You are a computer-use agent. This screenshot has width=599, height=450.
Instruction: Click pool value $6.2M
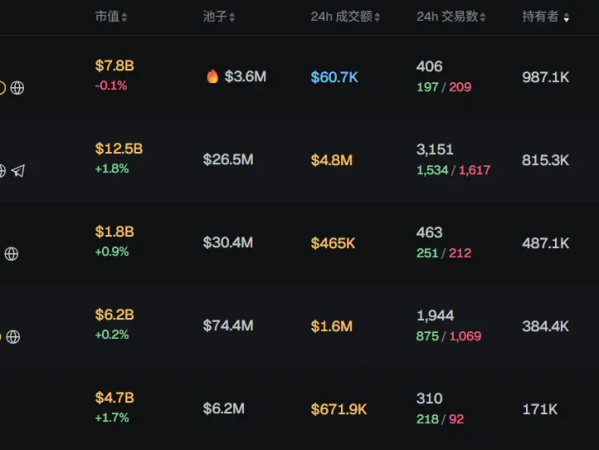[223, 408]
